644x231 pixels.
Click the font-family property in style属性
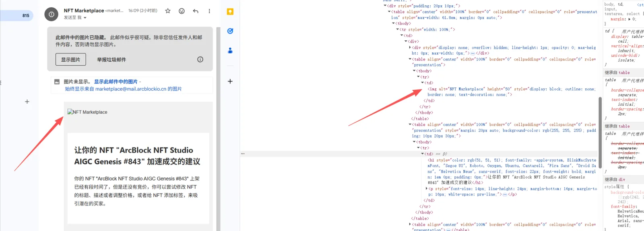(624, 206)
